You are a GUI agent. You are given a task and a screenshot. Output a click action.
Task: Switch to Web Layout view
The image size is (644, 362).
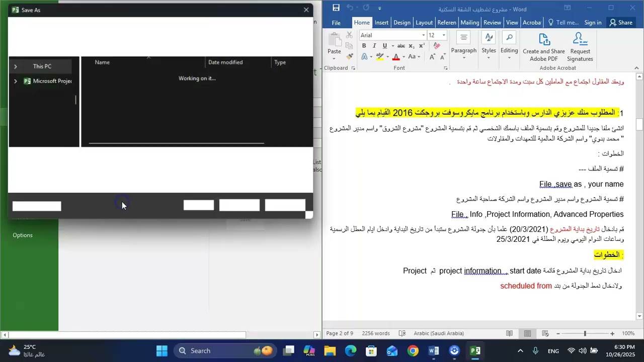pos(545,333)
